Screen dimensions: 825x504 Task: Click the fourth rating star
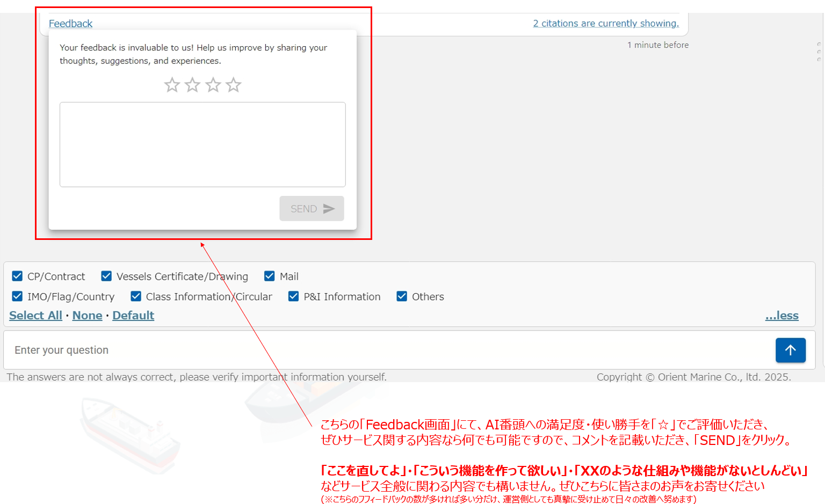234,85
